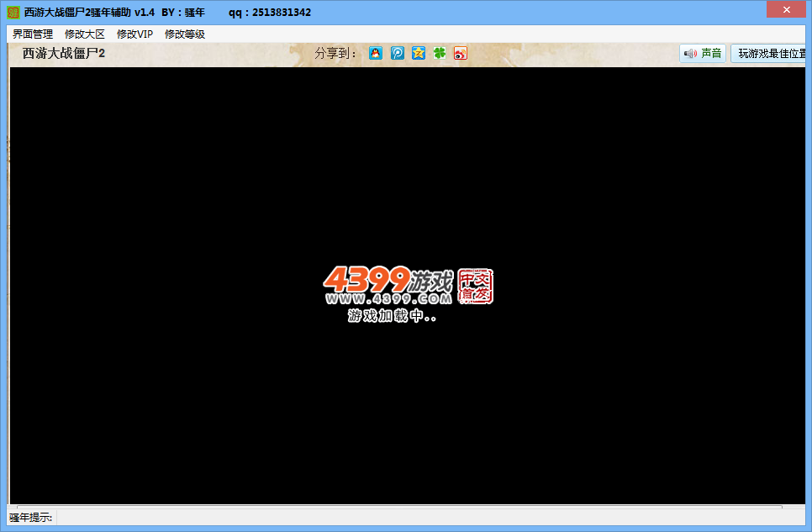Click the 骚年提示 status label
812x532 pixels.
(31, 517)
